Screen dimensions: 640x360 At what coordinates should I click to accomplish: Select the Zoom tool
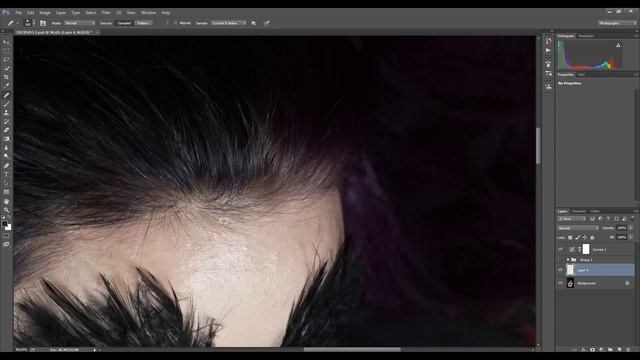[6, 210]
